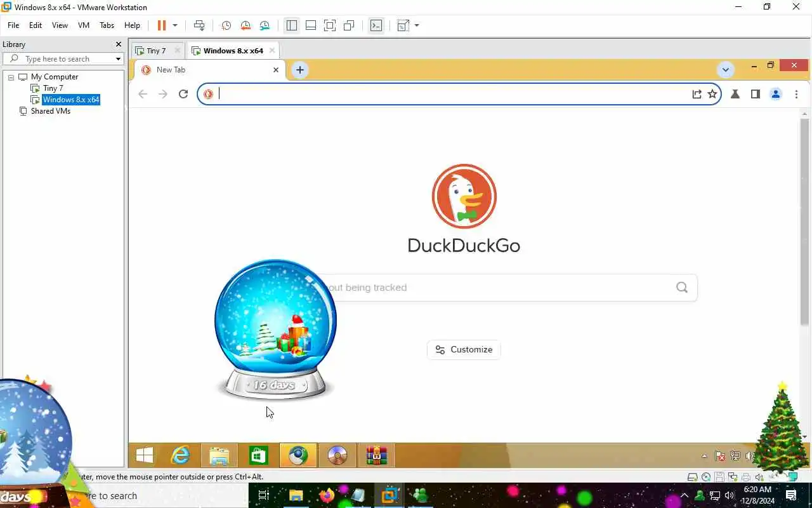The image size is (812, 508).
Task: Click the VMware hard disk status icon
Action: [693, 477]
